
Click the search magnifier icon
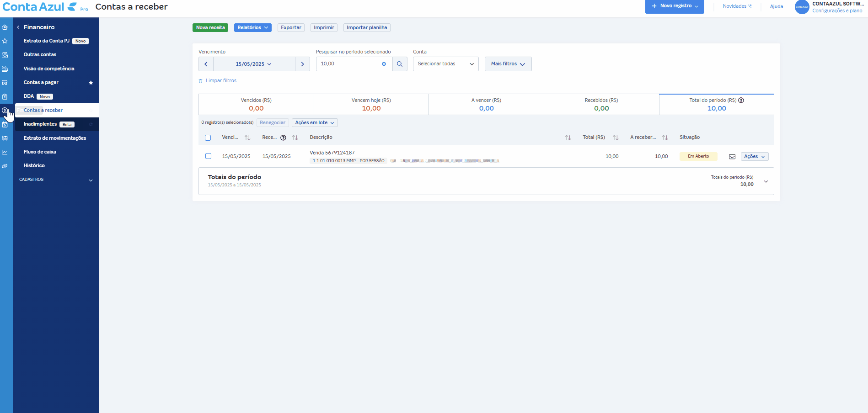pyautogui.click(x=400, y=64)
